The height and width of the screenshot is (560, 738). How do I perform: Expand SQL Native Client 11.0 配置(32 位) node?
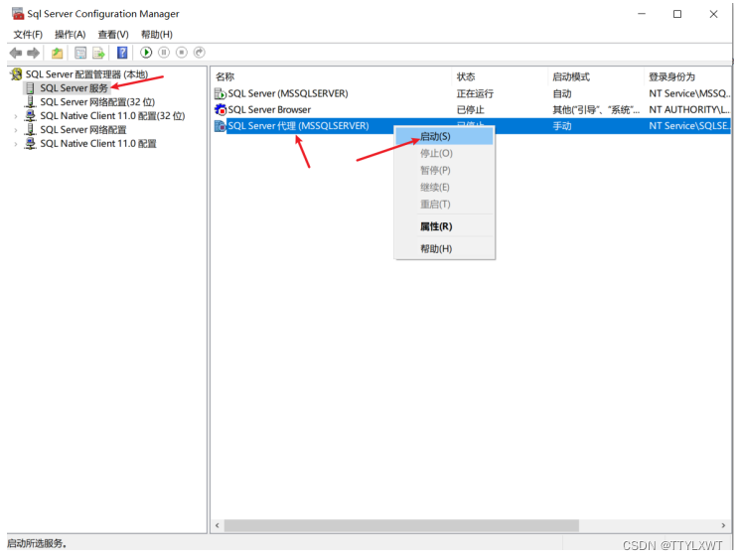[16, 116]
